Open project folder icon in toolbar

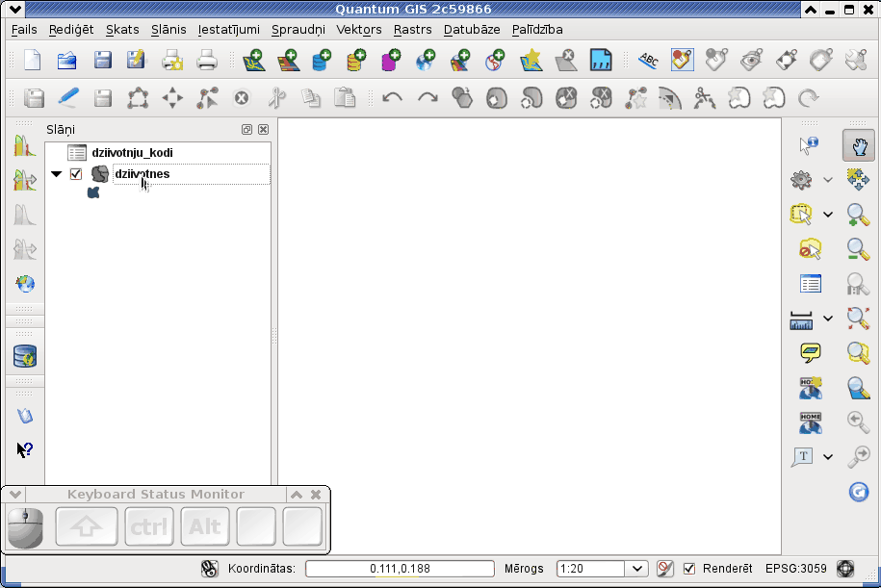tap(66, 60)
